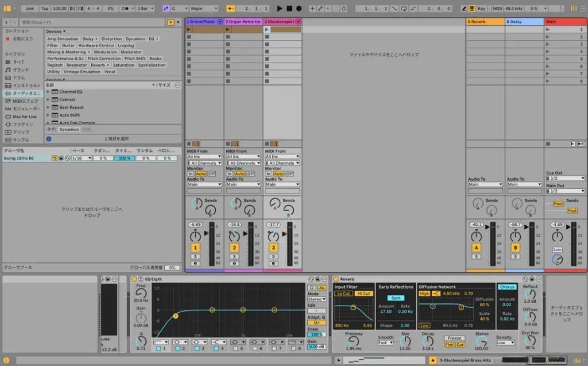Viewport: 588px width, 366px height.
Task: Launch scene 3 from the Main track
Action: 547,44
